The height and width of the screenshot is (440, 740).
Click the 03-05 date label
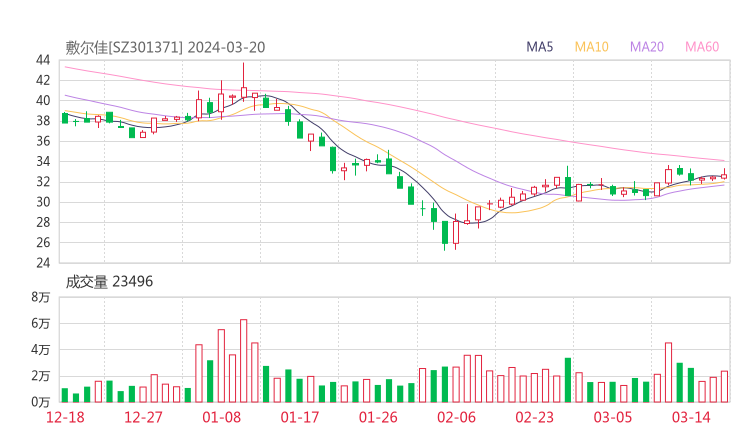[613, 417]
